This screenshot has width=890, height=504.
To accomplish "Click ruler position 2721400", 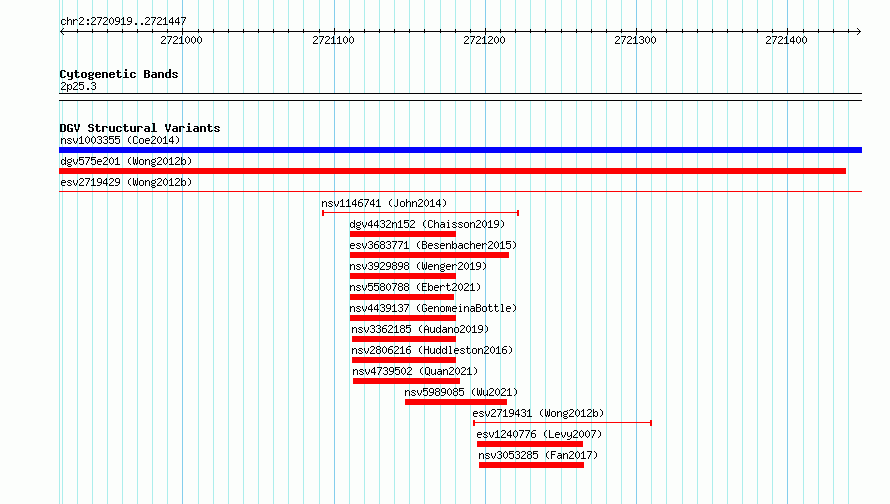I will click(786, 40).
